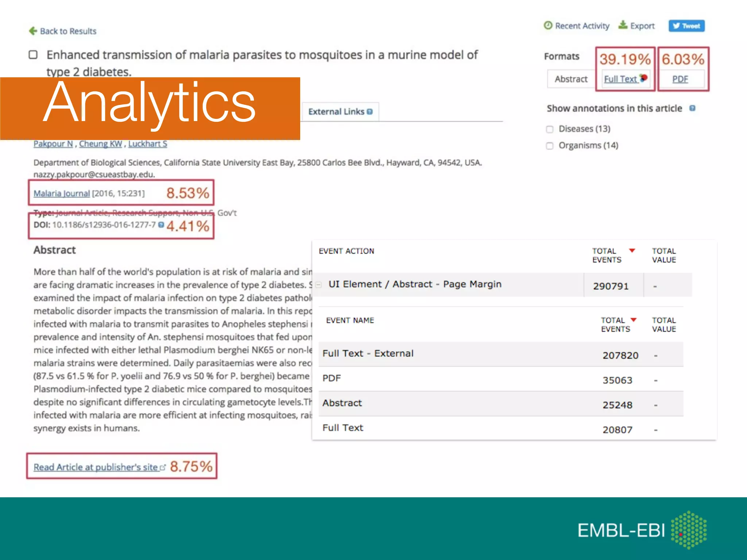Viewport: 747px width, 560px height.
Task: Select the Abstract event row
Action: click(x=501, y=404)
